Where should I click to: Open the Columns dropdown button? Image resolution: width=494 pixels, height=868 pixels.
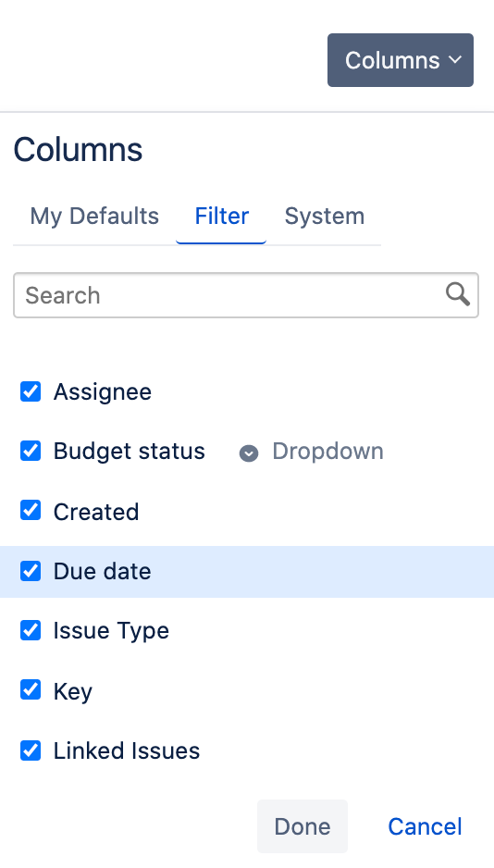point(401,60)
